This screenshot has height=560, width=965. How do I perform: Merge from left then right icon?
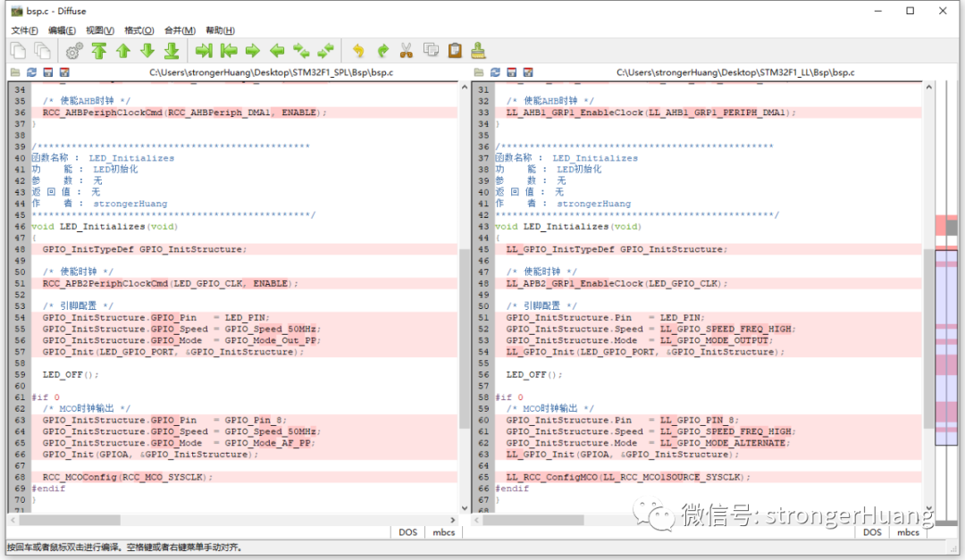point(301,51)
